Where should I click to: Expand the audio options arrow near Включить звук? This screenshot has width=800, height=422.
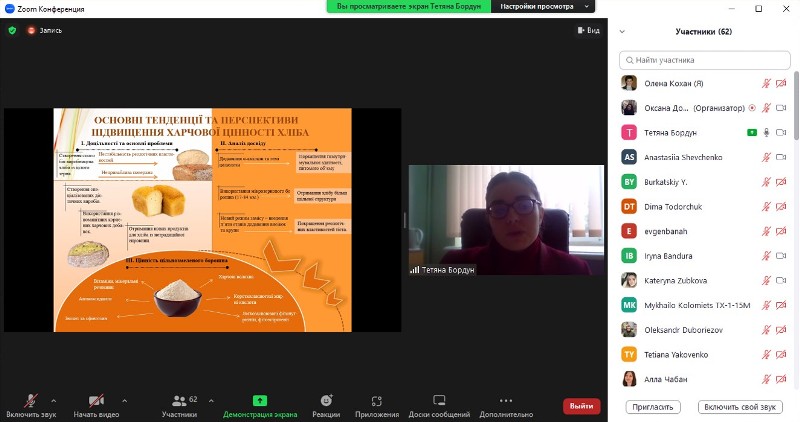pos(54,401)
